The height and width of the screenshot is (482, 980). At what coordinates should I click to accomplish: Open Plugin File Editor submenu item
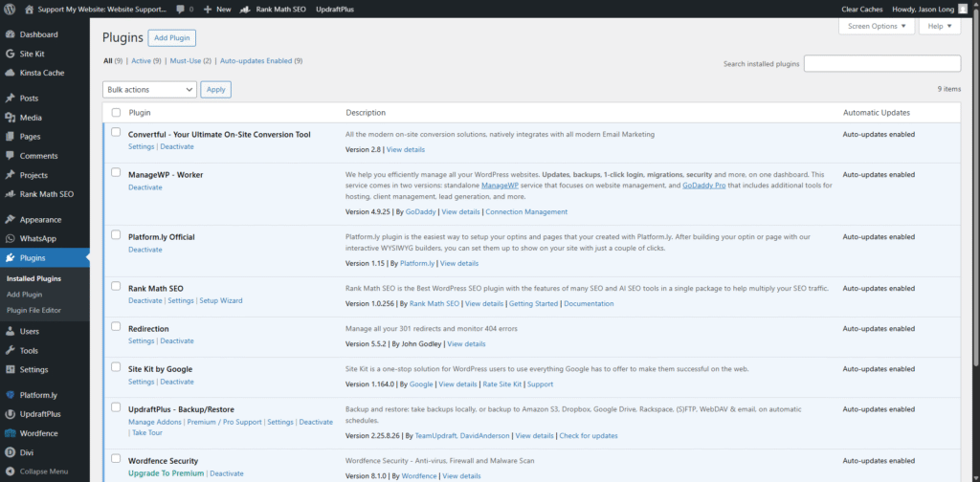pos(33,310)
